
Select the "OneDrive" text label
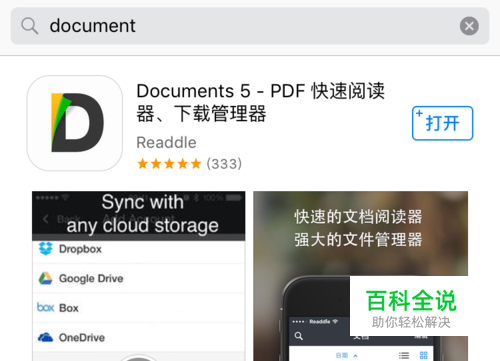[x=82, y=338]
